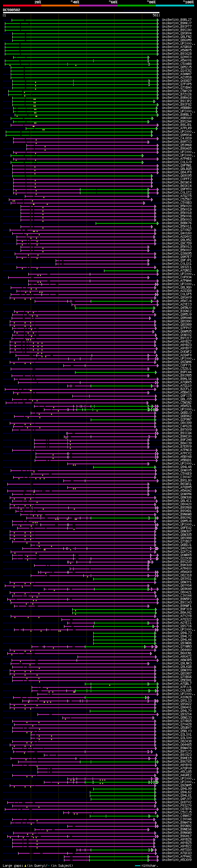Image resolution: width=197 pixels, height=868 pixels.
Task: Select hit label UniRef100_A5ANY5
Action: (x=176, y=50)
